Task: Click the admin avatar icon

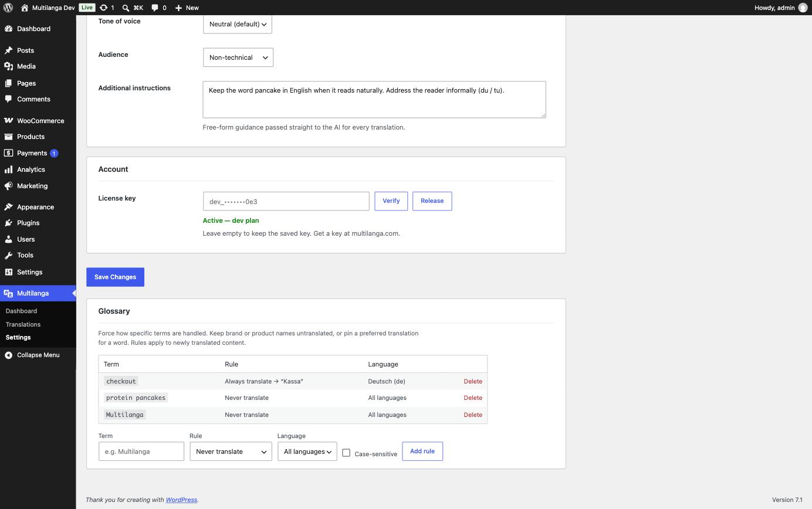Action: 803,8
